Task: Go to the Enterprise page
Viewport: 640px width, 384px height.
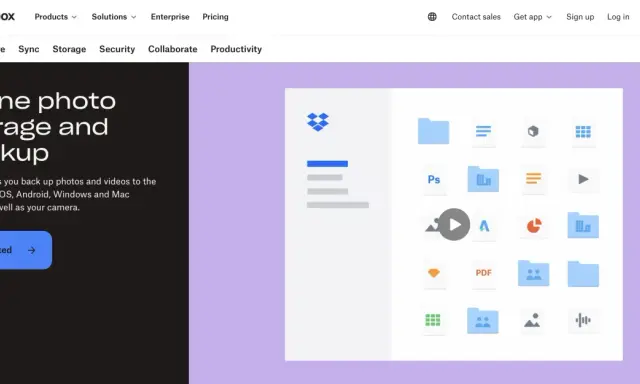Action: tap(170, 17)
